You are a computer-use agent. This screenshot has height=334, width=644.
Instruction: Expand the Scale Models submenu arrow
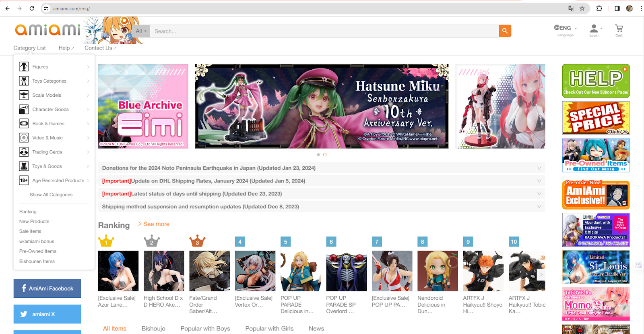88,95
